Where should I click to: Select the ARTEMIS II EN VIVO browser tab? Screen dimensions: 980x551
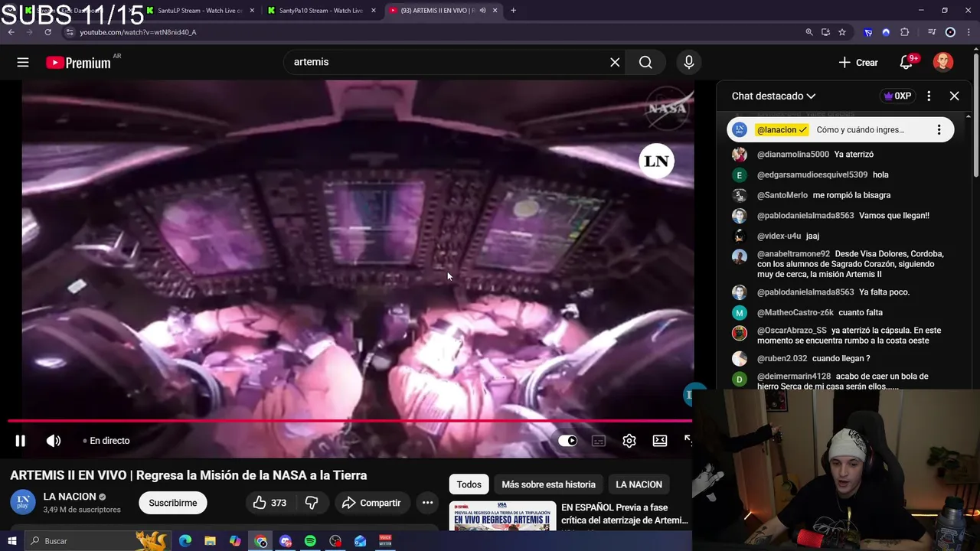[x=443, y=11]
